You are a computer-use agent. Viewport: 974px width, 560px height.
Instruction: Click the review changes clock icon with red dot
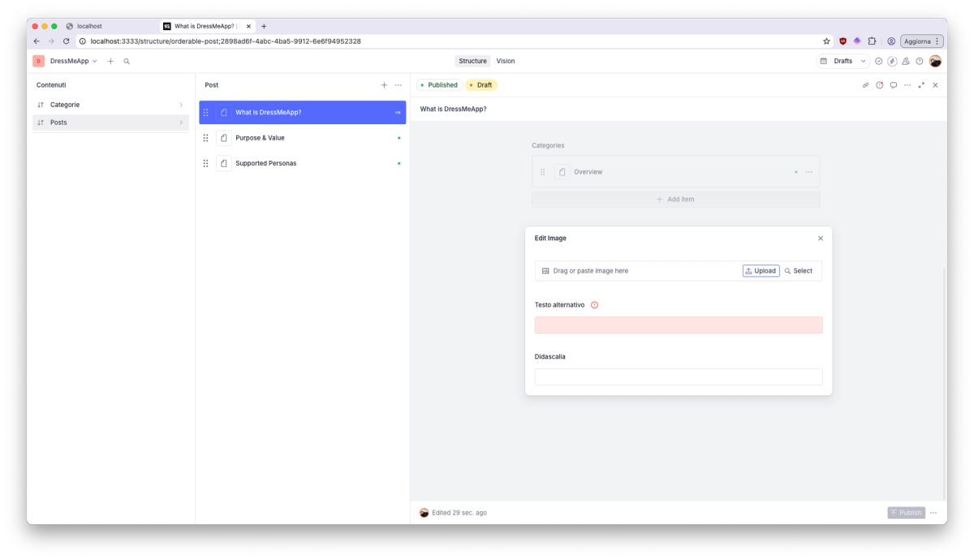click(x=879, y=84)
